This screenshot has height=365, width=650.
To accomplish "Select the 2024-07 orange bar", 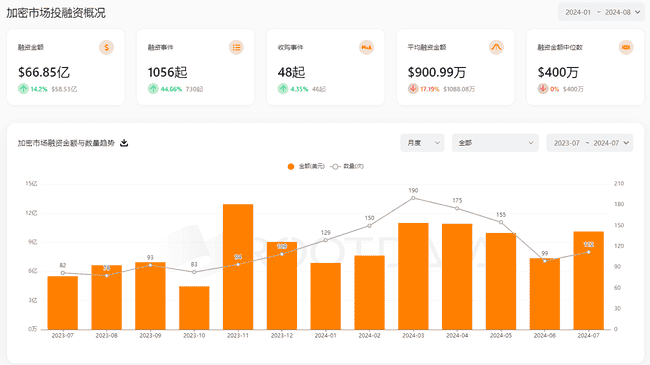I will (x=589, y=280).
